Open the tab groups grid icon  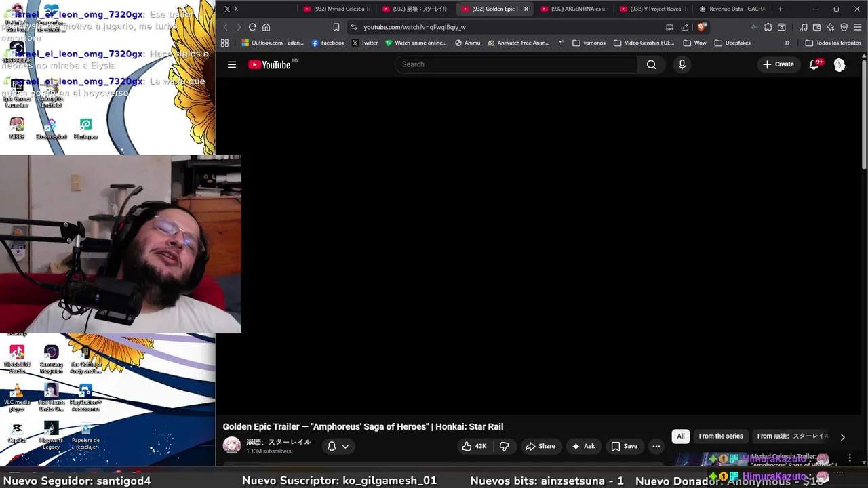(224, 43)
